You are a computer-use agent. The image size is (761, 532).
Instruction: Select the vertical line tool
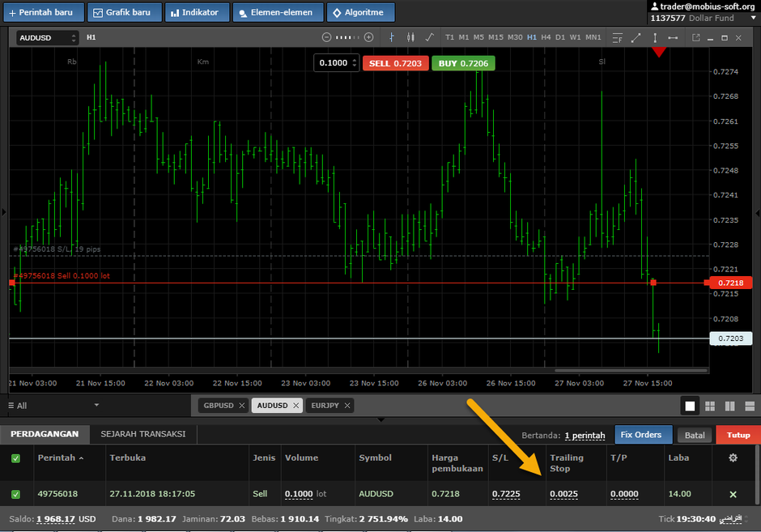pos(655,38)
